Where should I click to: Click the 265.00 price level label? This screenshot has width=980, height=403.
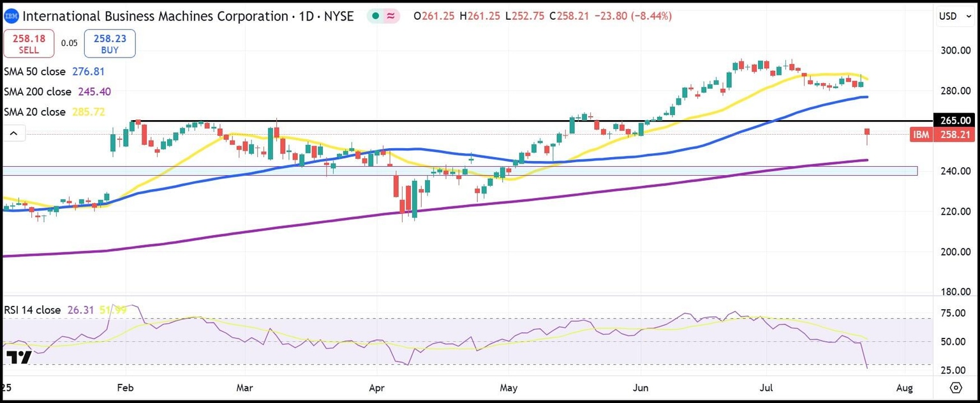click(x=956, y=120)
